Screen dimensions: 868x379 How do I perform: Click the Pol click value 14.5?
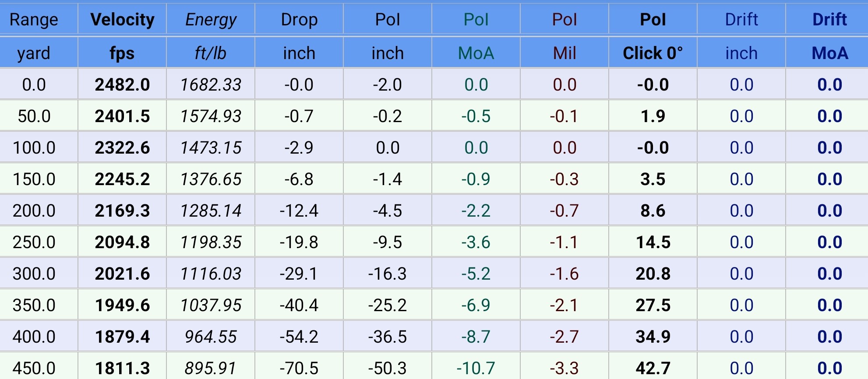[x=653, y=242]
